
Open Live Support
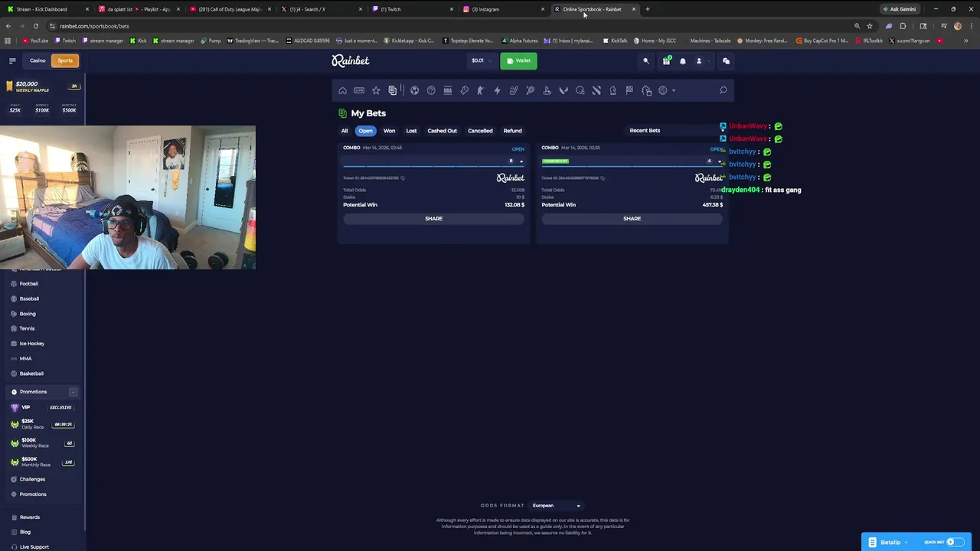[34, 546]
